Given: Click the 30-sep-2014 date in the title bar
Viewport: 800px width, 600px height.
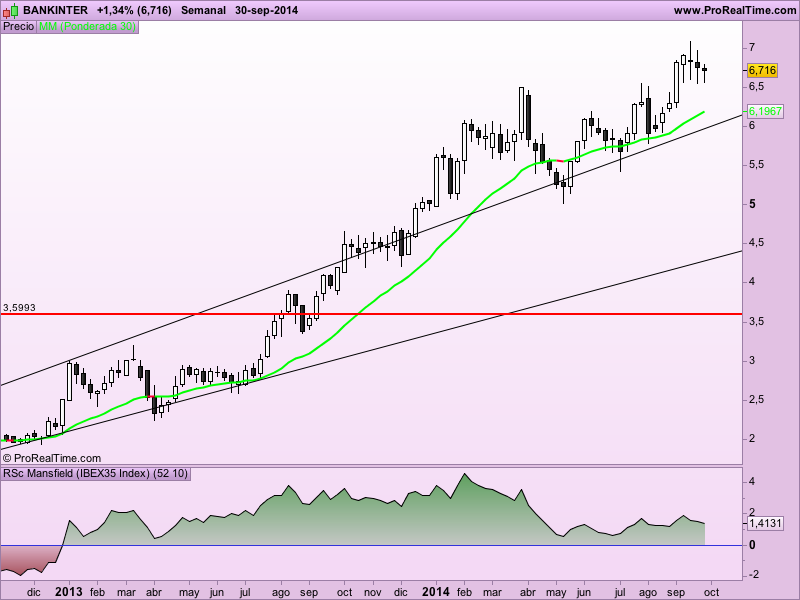Looking at the screenshot, I should click(266, 10).
